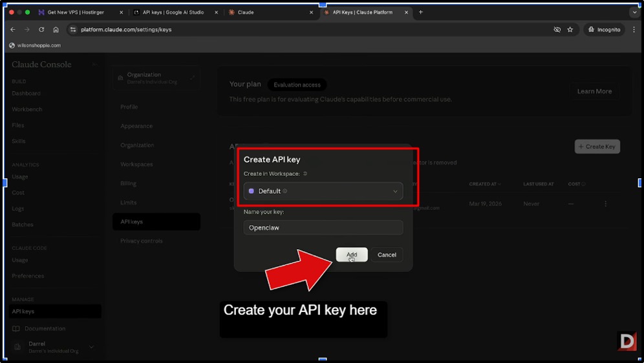Click the Cost column info icon
This screenshot has height=363, width=644.
point(584,184)
